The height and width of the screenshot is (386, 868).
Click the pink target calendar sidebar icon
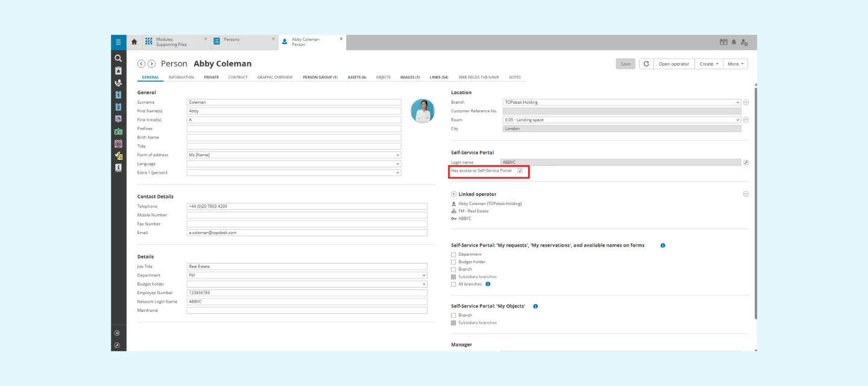coord(118,144)
